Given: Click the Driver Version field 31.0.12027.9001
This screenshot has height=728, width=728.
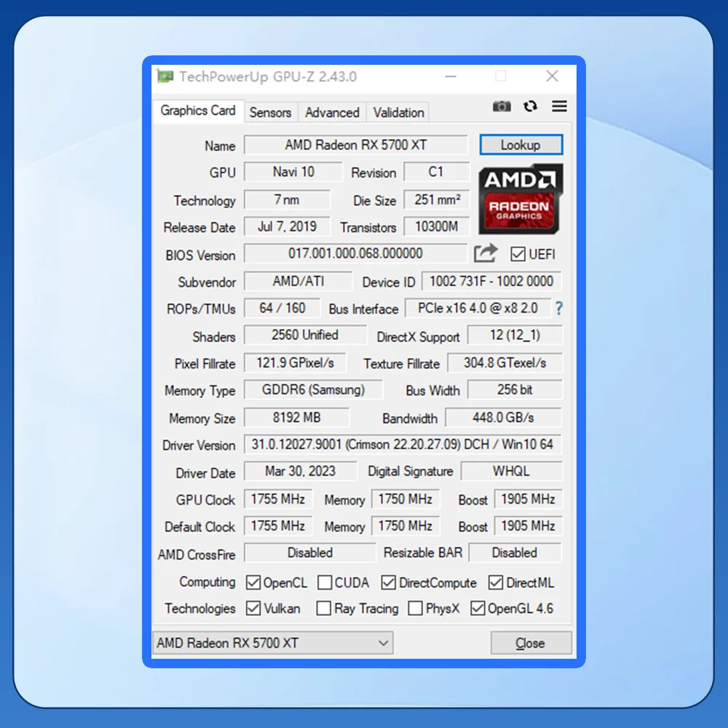Looking at the screenshot, I should [x=403, y=444].
